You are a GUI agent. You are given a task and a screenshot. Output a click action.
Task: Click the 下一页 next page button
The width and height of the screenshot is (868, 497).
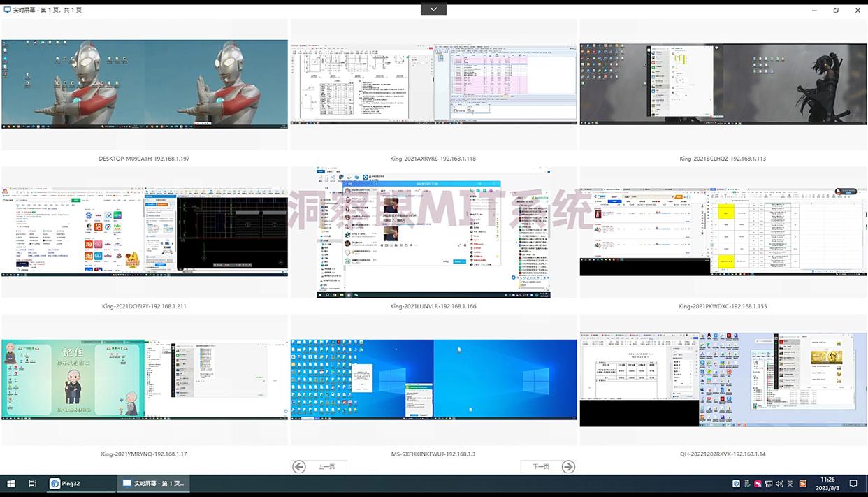point(548,467)
